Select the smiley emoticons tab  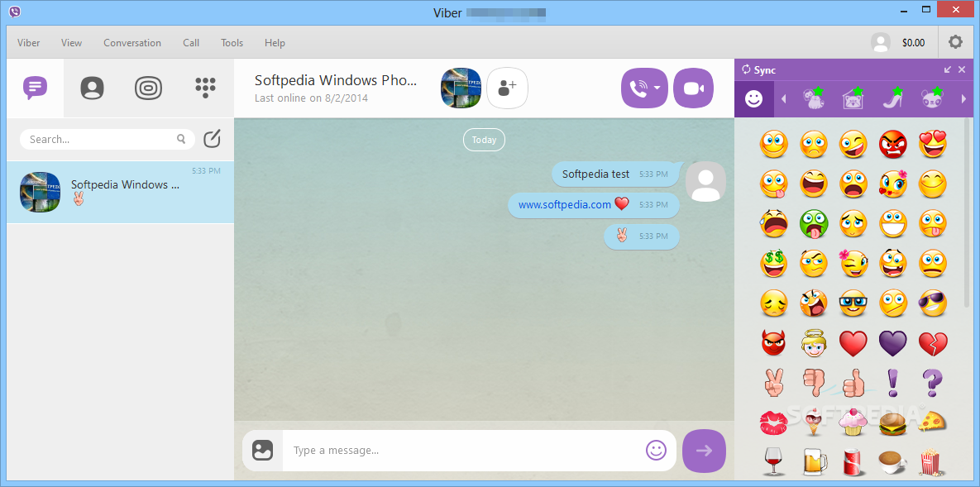pos(753,98)
